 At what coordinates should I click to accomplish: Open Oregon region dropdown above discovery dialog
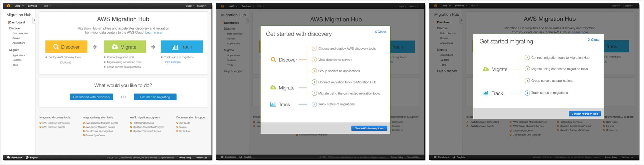point(401,6)
